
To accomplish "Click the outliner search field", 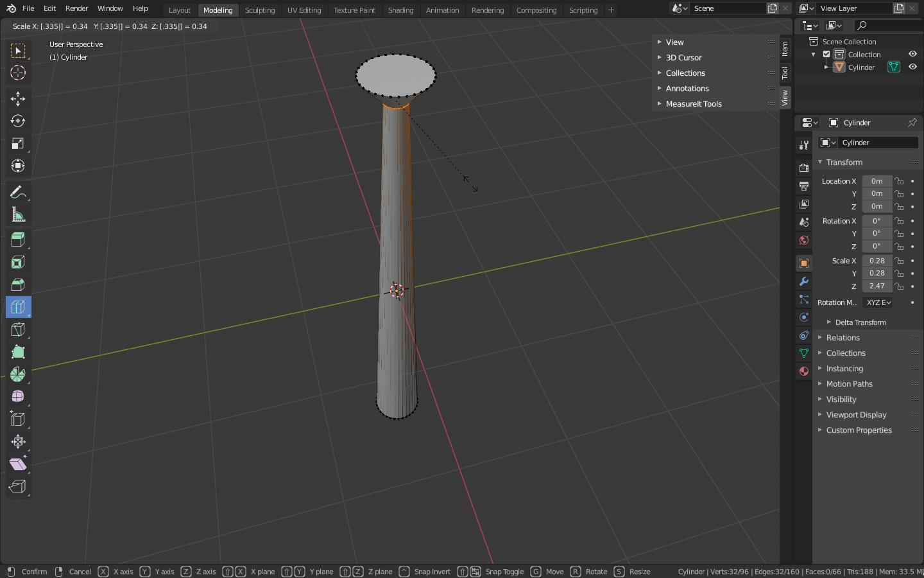I will 889,25.
